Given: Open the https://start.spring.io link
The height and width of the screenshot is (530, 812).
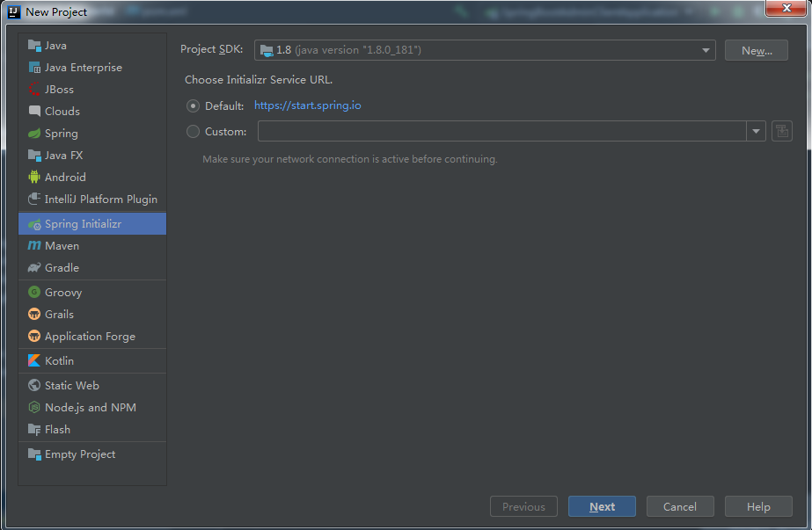Looking at the screenshot, I should tap(308, 105).
